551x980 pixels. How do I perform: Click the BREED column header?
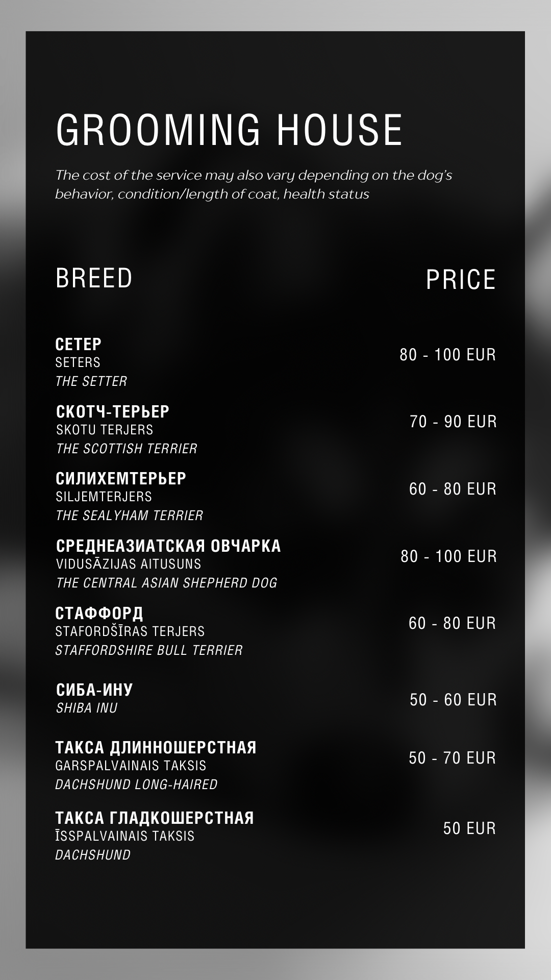(94, 278)
